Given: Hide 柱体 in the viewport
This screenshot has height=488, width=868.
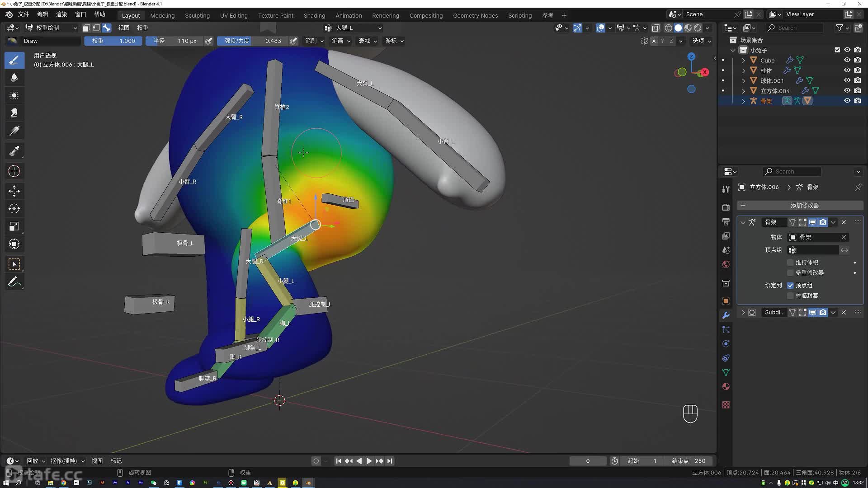Looking at the screenshot, I should pyautogui.click(x=847, y=70).
